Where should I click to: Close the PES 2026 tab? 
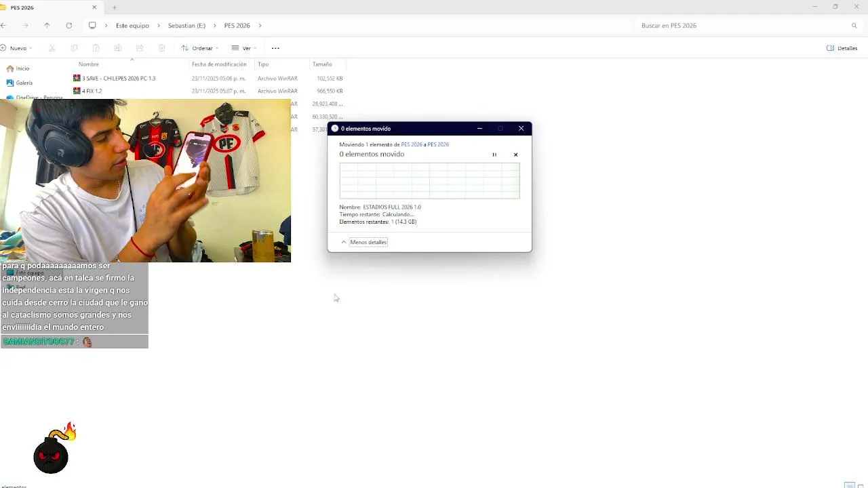[x=94, y=7]
